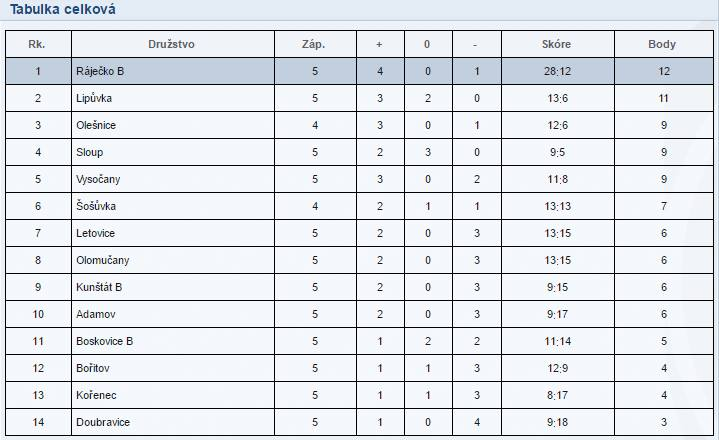Select Bořitov in the standings
This screenshot has height=440, width=719.
coord(93,368)
